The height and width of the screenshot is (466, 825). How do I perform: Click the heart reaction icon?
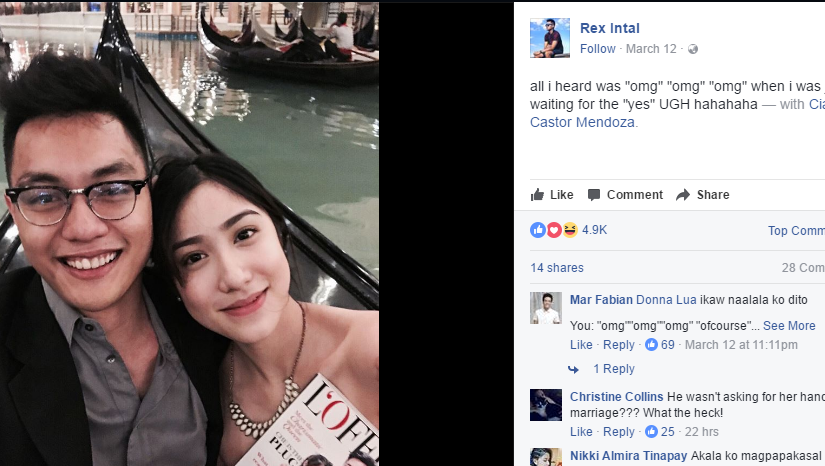tap(554, 230)
